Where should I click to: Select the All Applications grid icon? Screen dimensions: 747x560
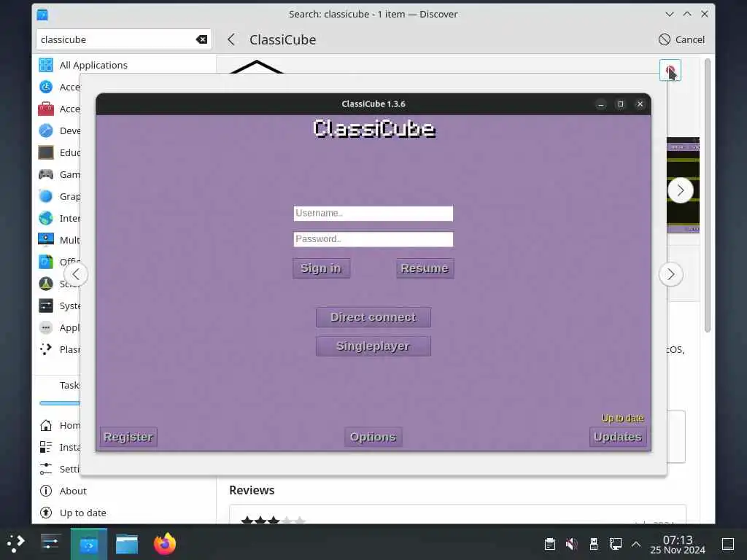pos(46,65)
